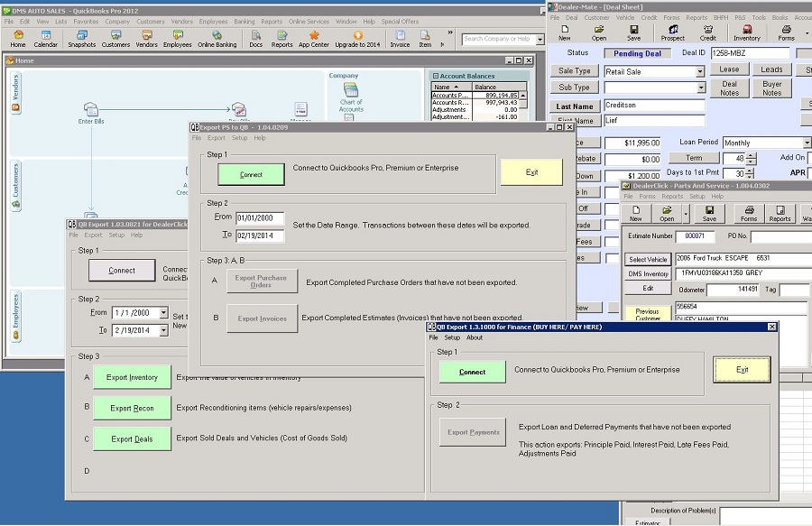
Task: Open Forms icon in Dealer-Mate toolbar
Action: pos(786,33)
